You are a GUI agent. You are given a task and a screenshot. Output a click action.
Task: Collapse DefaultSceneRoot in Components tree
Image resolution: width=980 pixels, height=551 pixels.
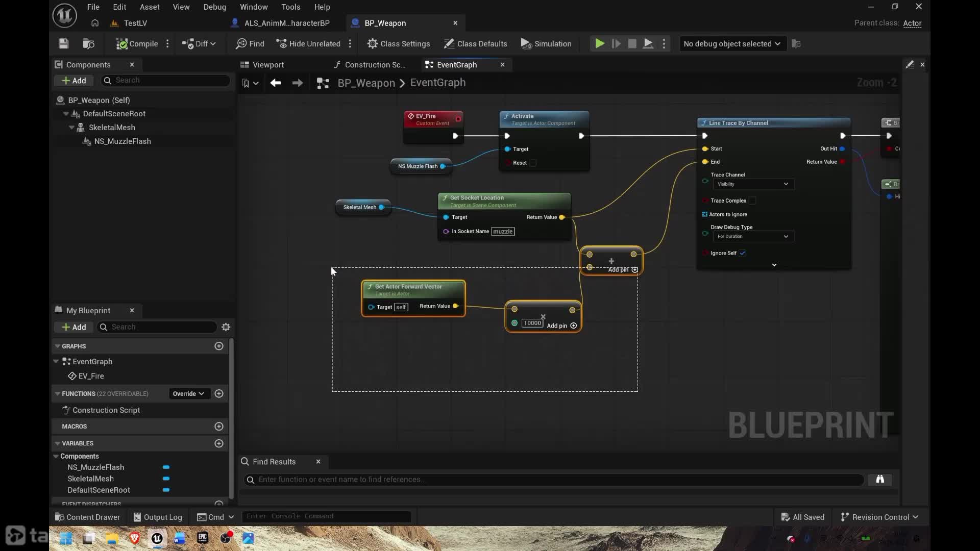tap(66, 114)
